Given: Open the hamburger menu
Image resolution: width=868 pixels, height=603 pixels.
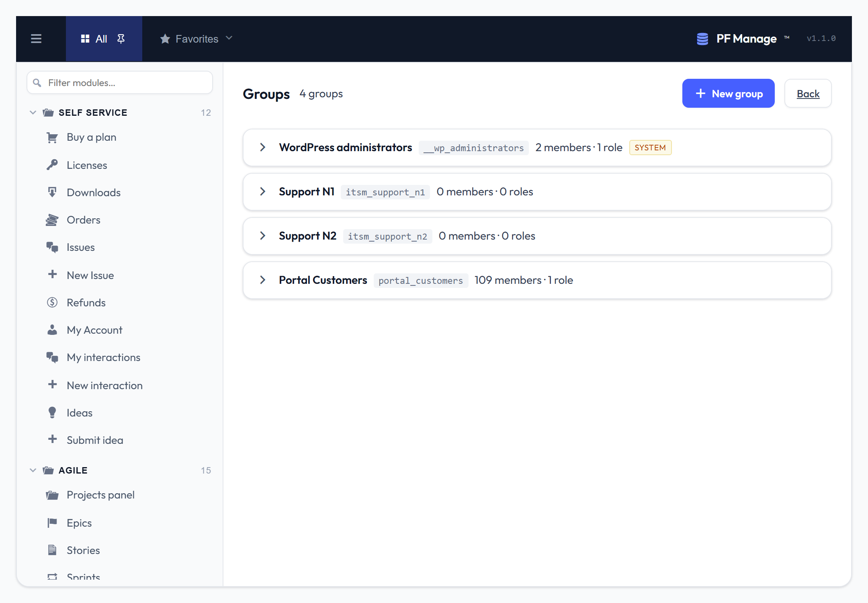Looking at the screenshot, I should click(36, 39).
